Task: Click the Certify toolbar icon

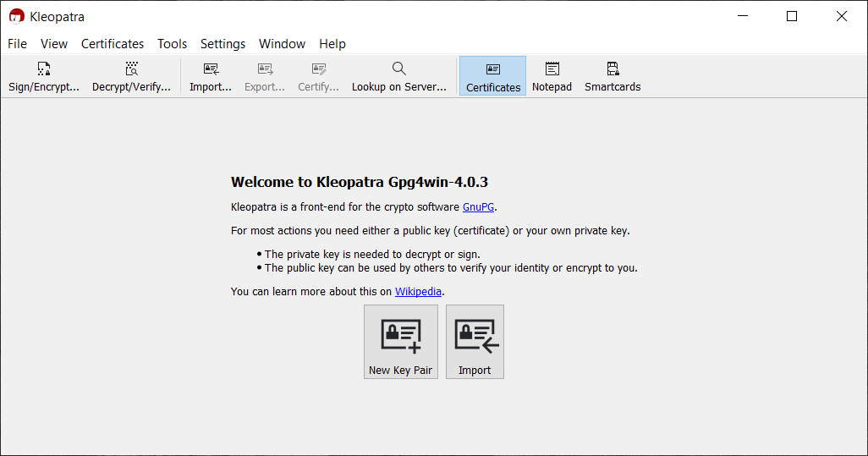Action: tap(318, 76)
